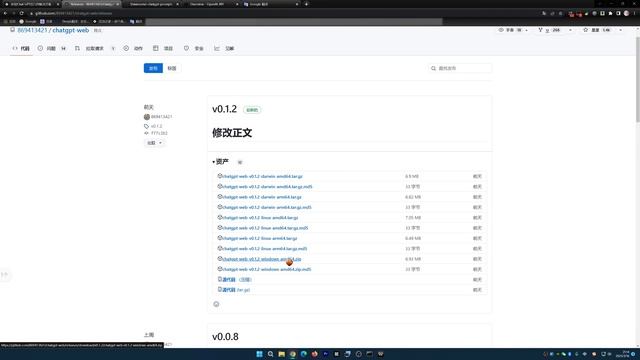Open Adobe Premiere from the taskbar
The height and width of the screenshot is (360, 640).
click(x=325, y=354)
